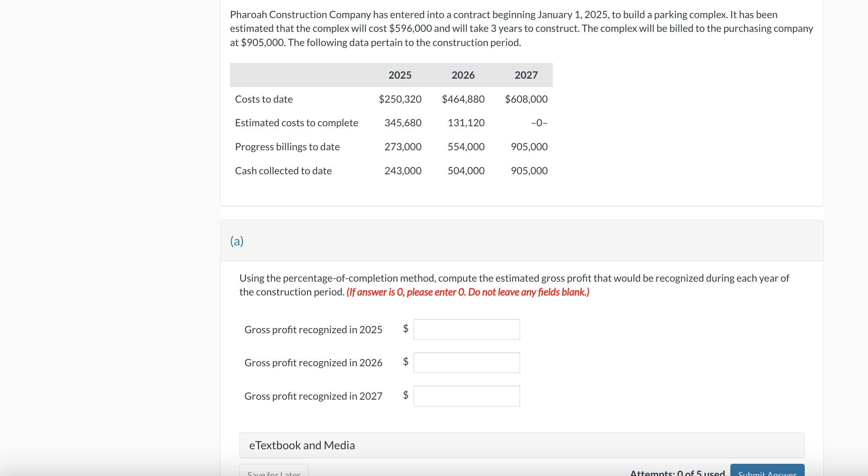
Task: Collapse the part (a) section header
Action: click(237, 241)
